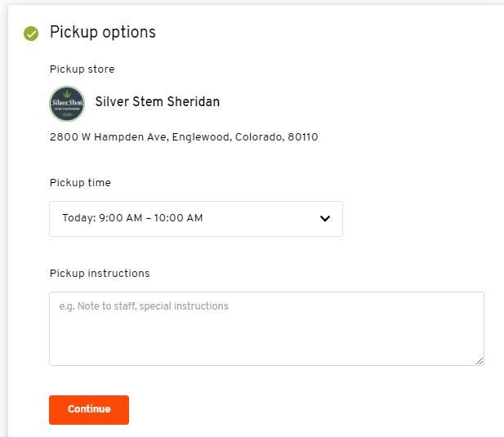
Task: Click the Silver Stem Sheridan store name
Action: 158,101
